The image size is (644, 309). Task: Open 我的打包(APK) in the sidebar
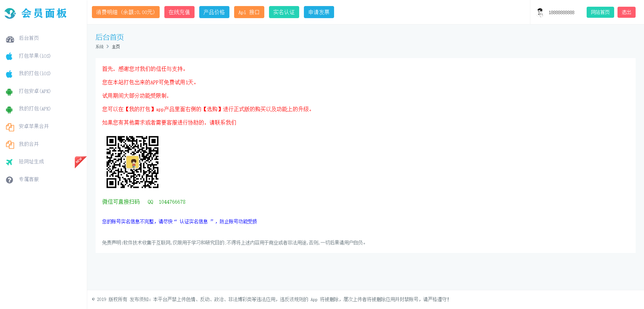click(35, 109)
